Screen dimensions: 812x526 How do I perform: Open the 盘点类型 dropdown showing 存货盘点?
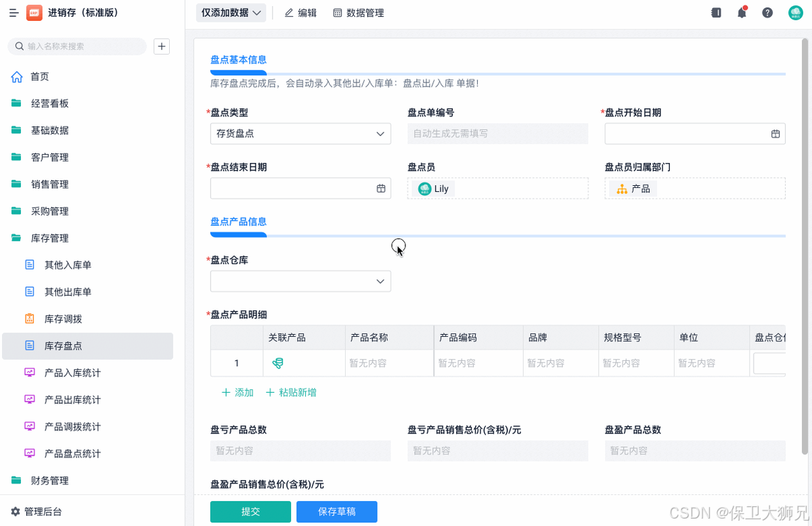(x=300, y=134)
